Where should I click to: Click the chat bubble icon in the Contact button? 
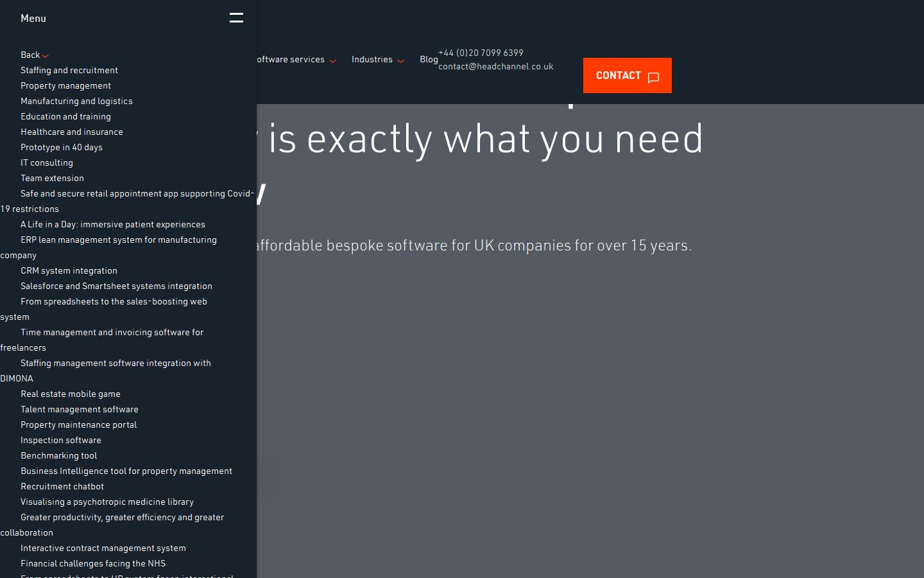[653, 77]
